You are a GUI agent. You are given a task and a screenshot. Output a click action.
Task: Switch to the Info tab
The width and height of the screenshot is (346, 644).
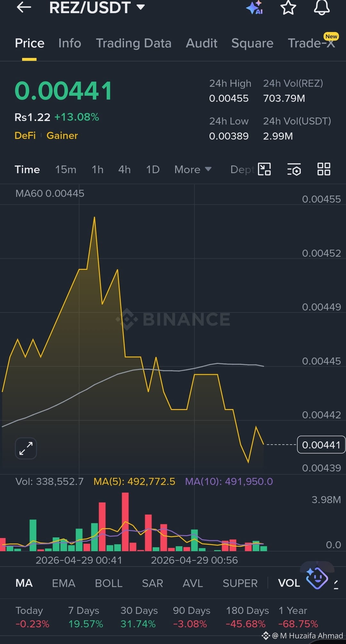70,43
